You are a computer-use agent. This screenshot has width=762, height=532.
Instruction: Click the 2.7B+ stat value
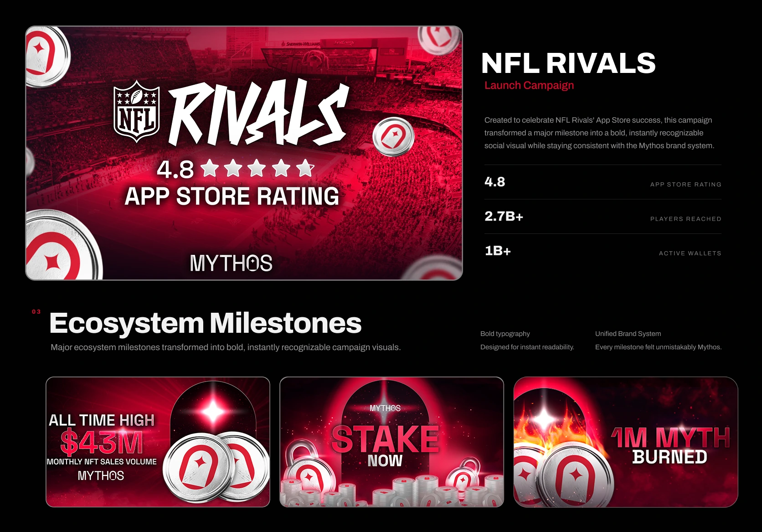point(504,216)
